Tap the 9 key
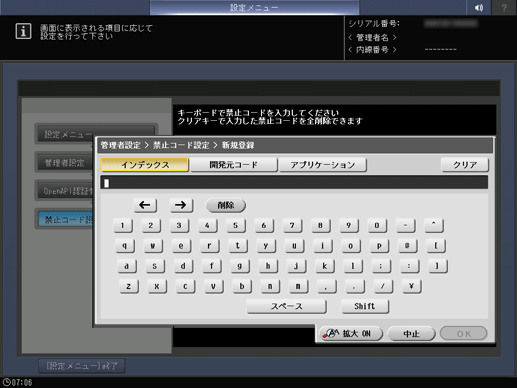 (x=349, y=226)
